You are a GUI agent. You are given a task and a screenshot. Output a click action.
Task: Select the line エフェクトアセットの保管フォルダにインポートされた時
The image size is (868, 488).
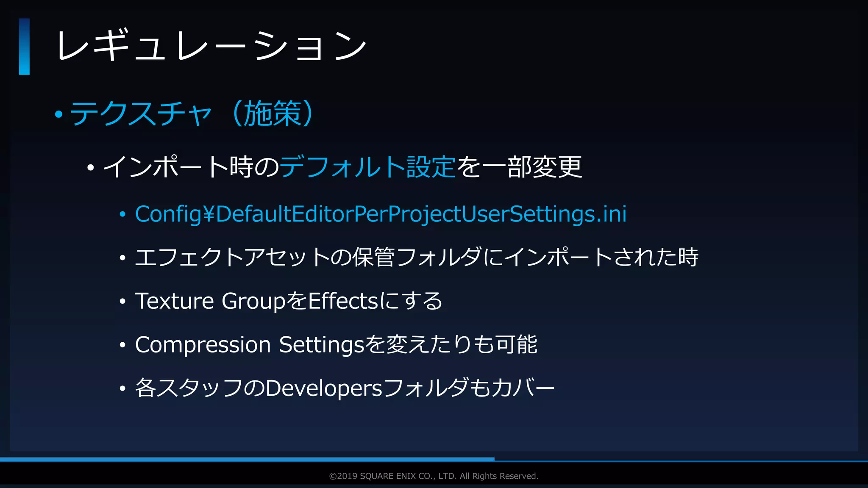point(417,257)
